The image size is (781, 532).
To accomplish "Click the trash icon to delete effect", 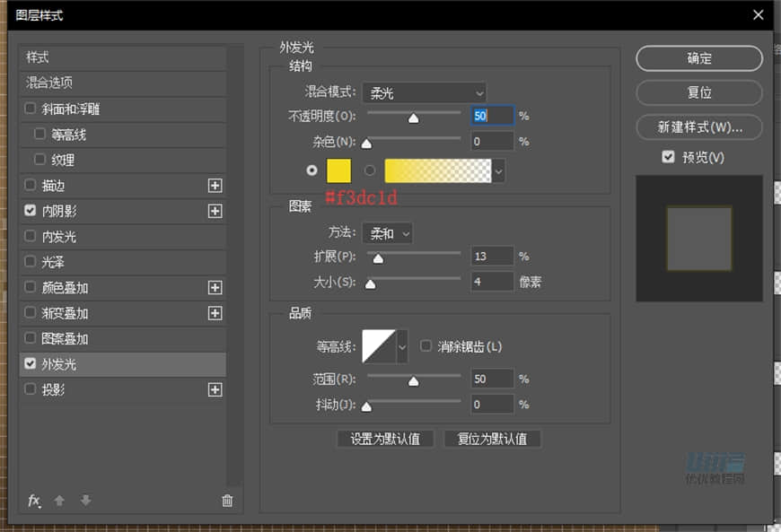I will pyautogui.click(x=227, y=501).
